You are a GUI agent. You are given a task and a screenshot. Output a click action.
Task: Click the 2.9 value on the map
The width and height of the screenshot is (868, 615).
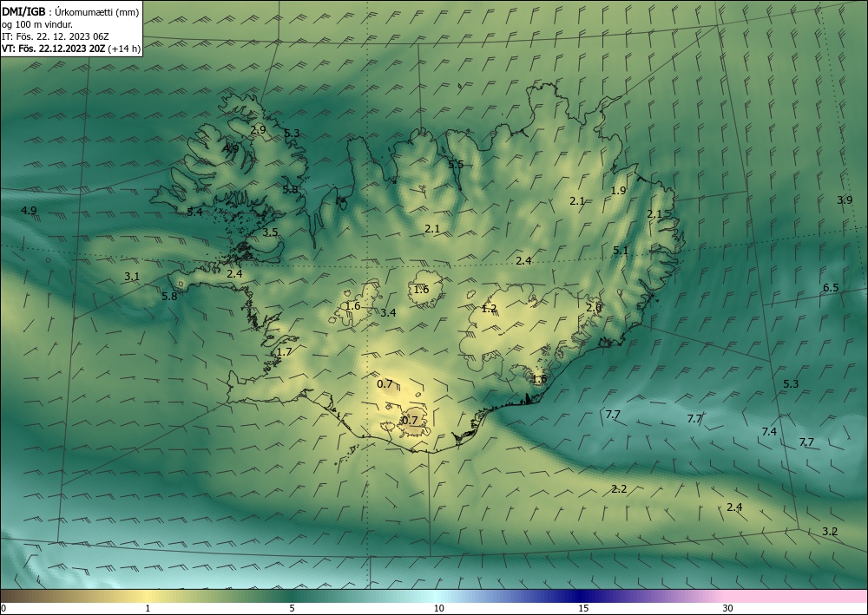pyautogui.click(x=258, y=130)
